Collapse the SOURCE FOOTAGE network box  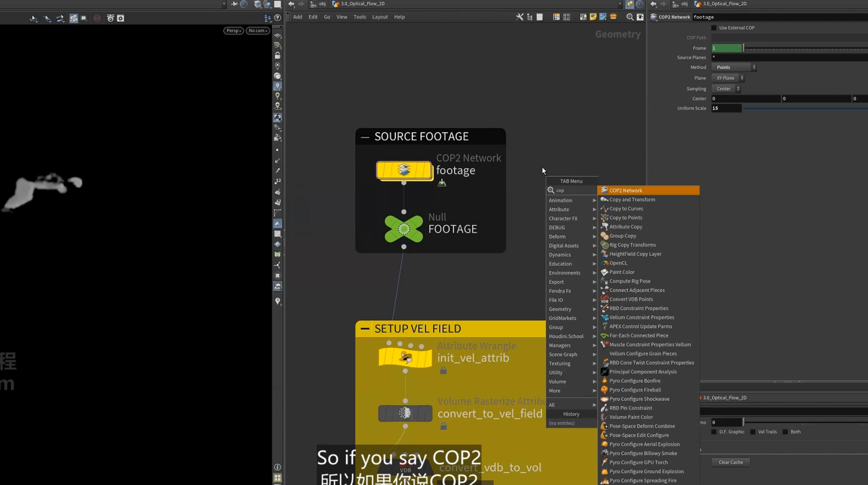click(365, 137)
